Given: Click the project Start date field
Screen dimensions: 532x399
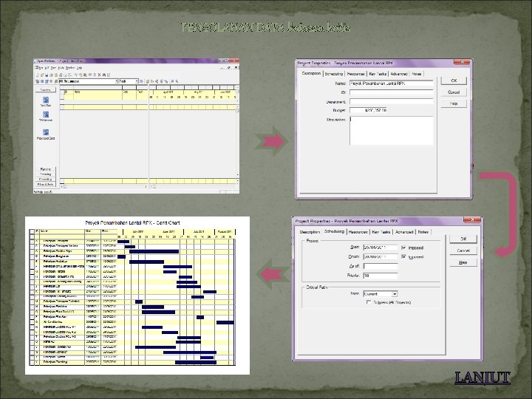Looking at the screenshot, I should pos(381,248).
